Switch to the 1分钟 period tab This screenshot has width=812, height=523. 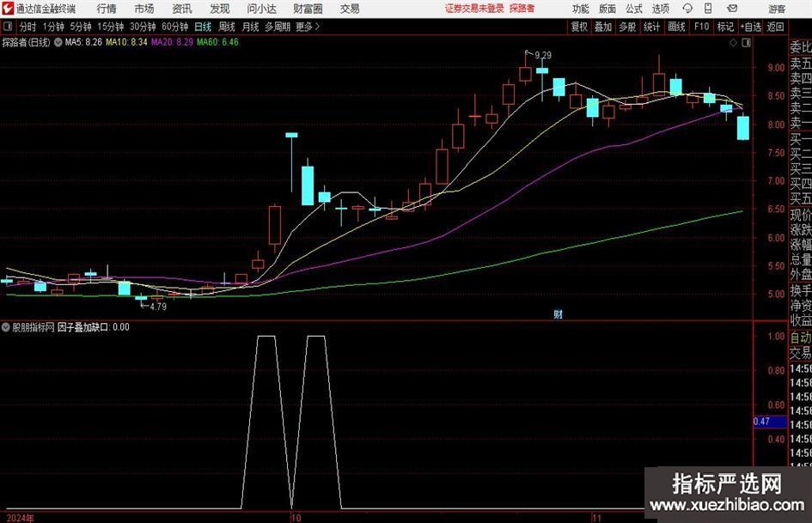tap(53, 27)
